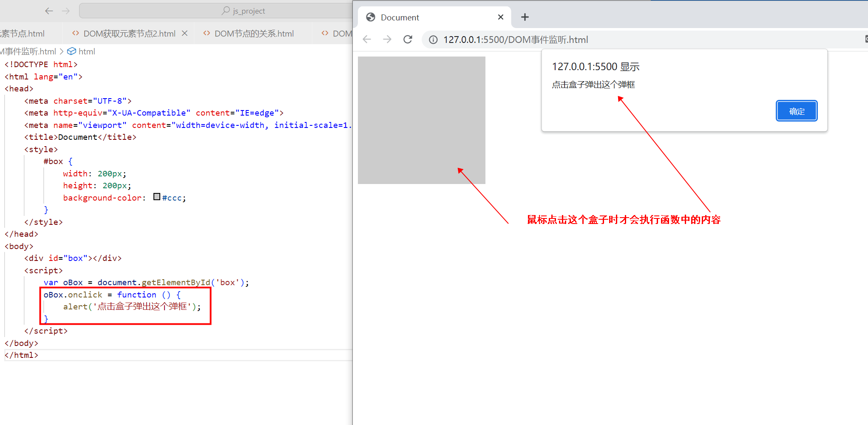Click the closing </html> tag line
Image resolution: width=868 pixels, height=425 pixels.
point(21,355)
